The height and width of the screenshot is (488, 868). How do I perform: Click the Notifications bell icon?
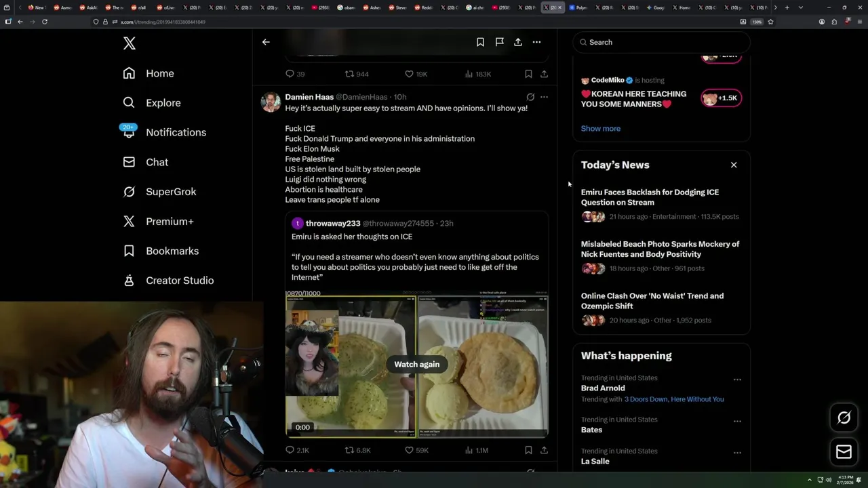(x=129, y=133)
